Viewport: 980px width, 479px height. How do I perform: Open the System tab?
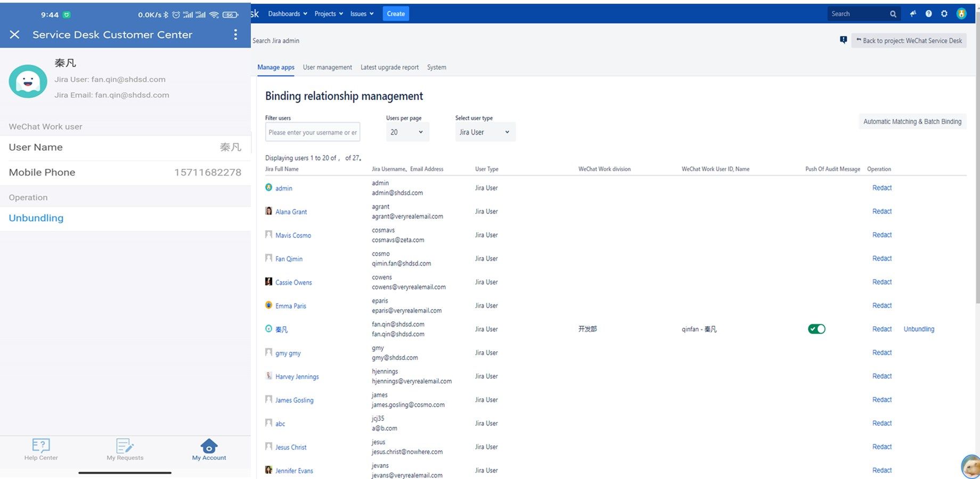[x=437, y=67]
